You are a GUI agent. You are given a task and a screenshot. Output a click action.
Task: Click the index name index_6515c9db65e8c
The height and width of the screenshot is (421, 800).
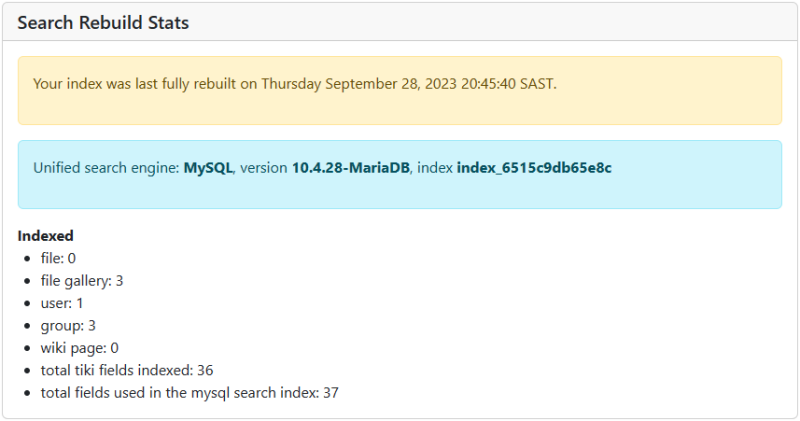pos(534,168)
